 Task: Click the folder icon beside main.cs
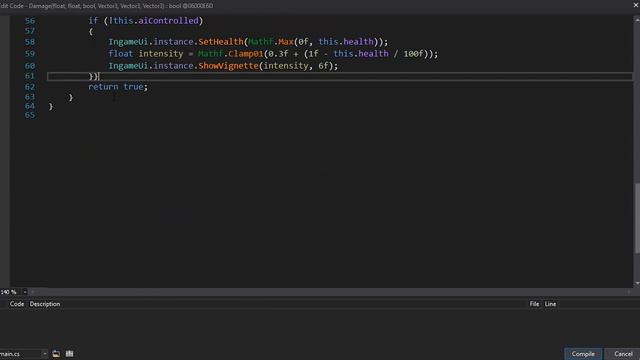[56, 353]
